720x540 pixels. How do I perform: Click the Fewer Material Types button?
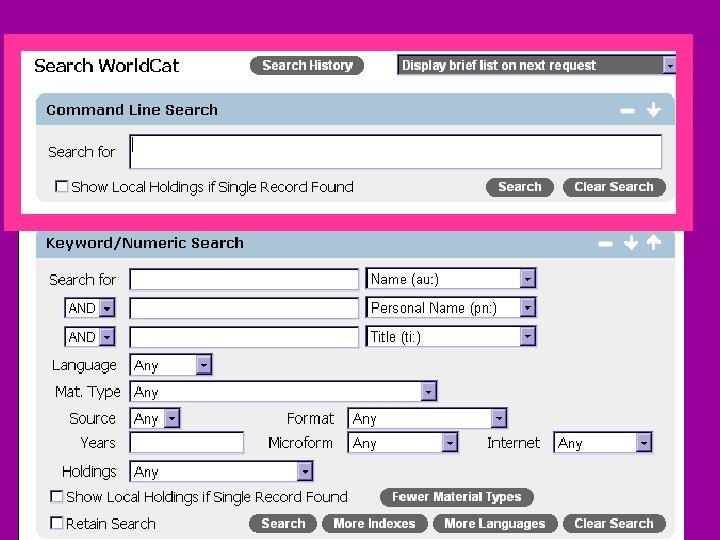457,497
